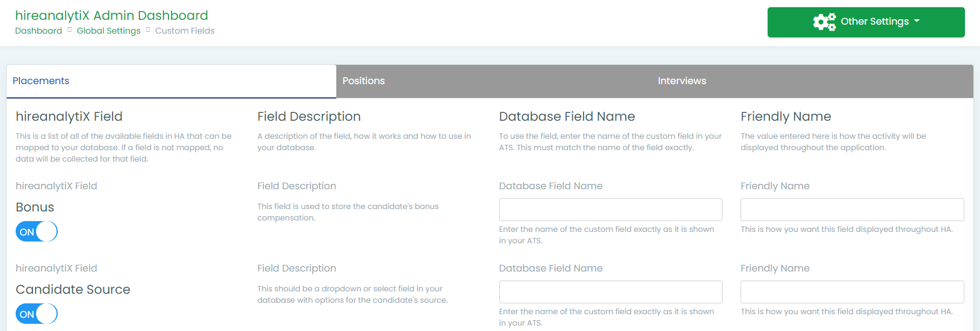The width and height of the screenshot is (980, 331).
Task: Click the hireanalytiX Admin Dashboard title
Action: pyautogui.click(x=112, y=16)
